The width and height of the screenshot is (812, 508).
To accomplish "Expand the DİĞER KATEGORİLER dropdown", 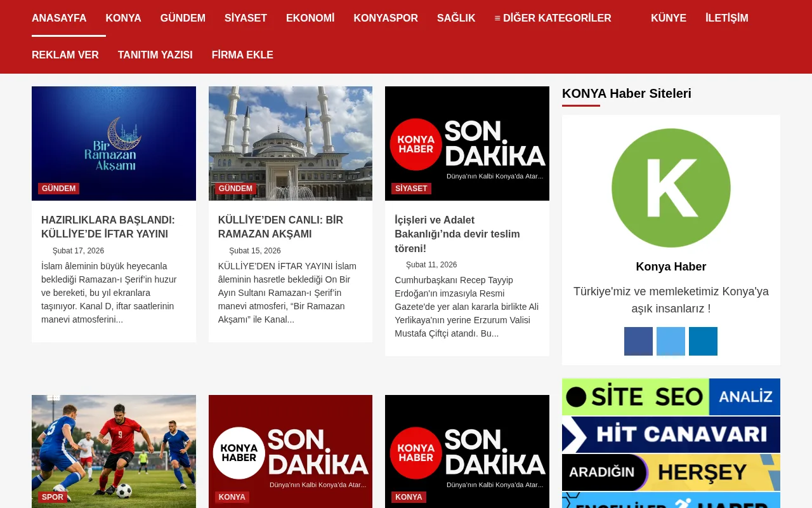I will 553,18.
